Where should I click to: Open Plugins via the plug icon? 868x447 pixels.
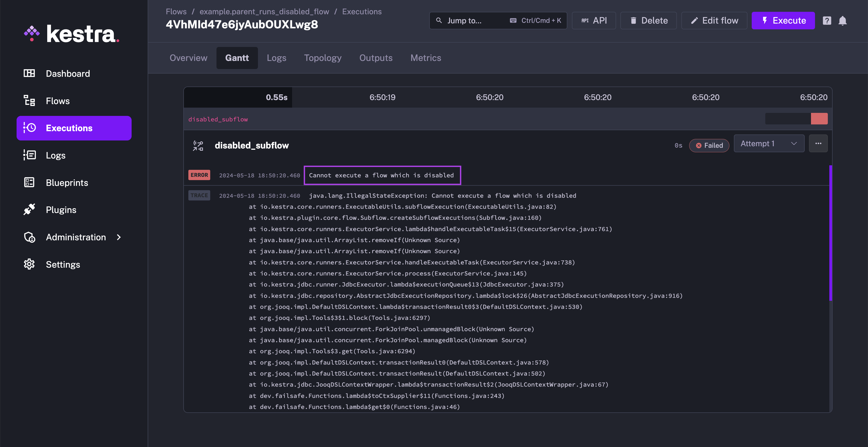click(x=29, y=210)
